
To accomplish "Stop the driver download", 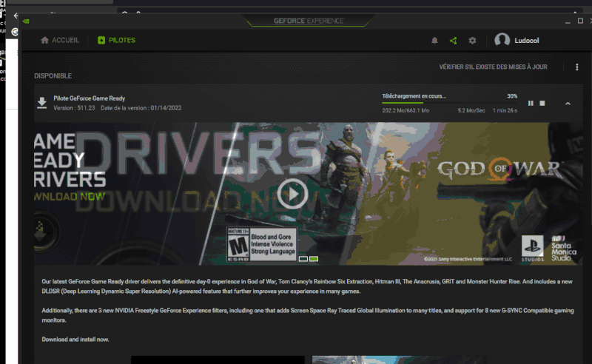I will click(542, 103).
